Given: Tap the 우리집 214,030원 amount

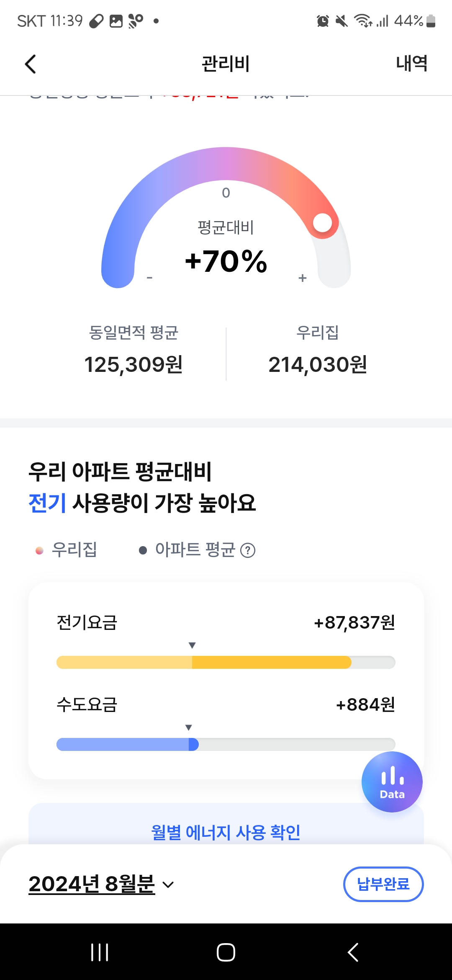Looking at the screenshot, I should click(318, 364).
